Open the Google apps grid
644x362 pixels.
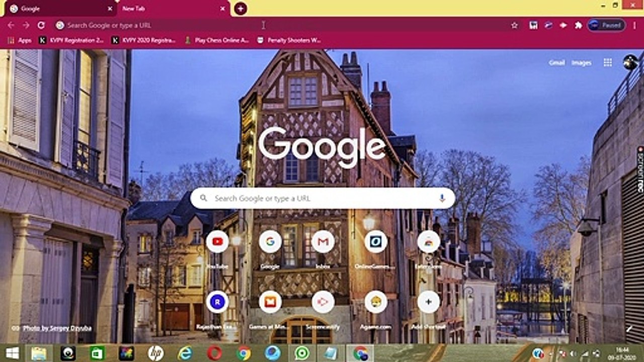[608, 62]
